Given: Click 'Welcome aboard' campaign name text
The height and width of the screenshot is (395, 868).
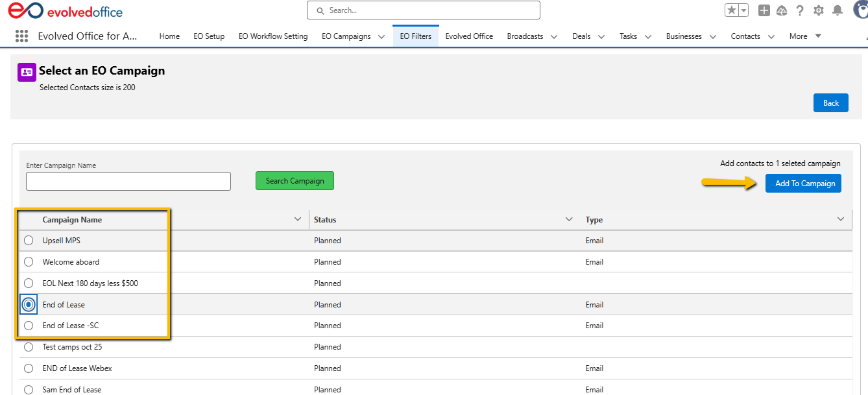Looking at the screenshot, I should (71, 262).
